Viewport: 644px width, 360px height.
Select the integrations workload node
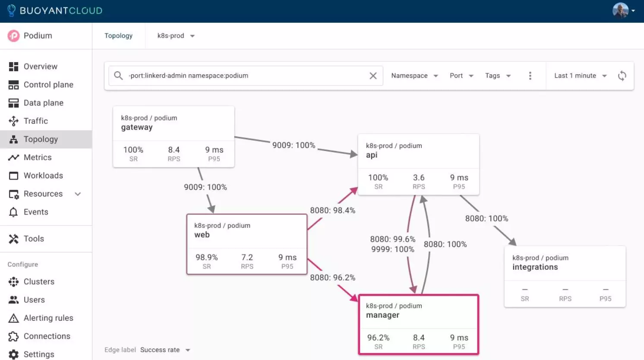[x=565, y=277]
